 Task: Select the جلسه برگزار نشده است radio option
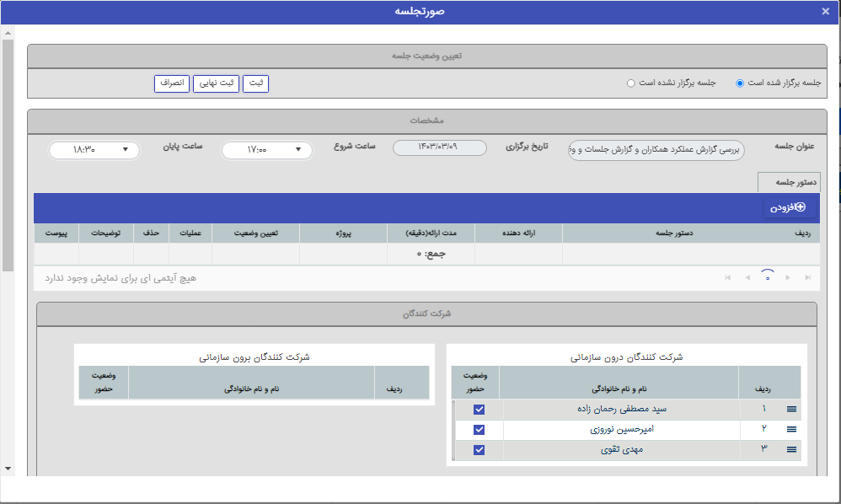click(629, 83)
